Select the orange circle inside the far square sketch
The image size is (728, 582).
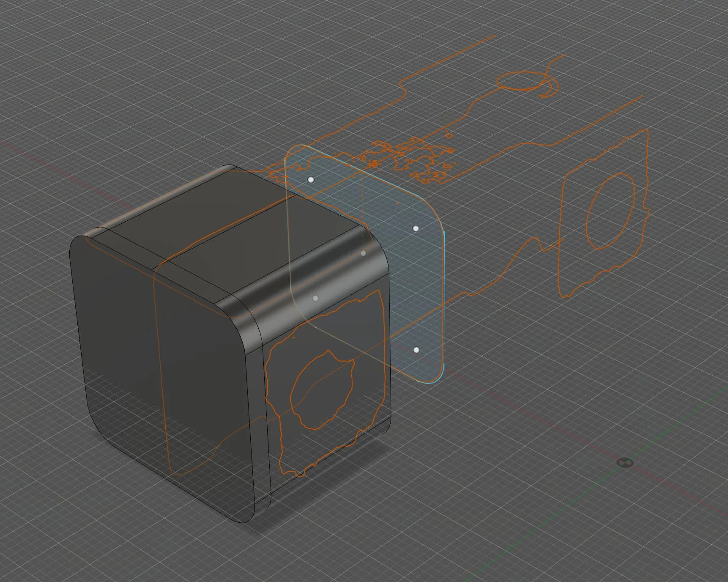tap(610, 211)
